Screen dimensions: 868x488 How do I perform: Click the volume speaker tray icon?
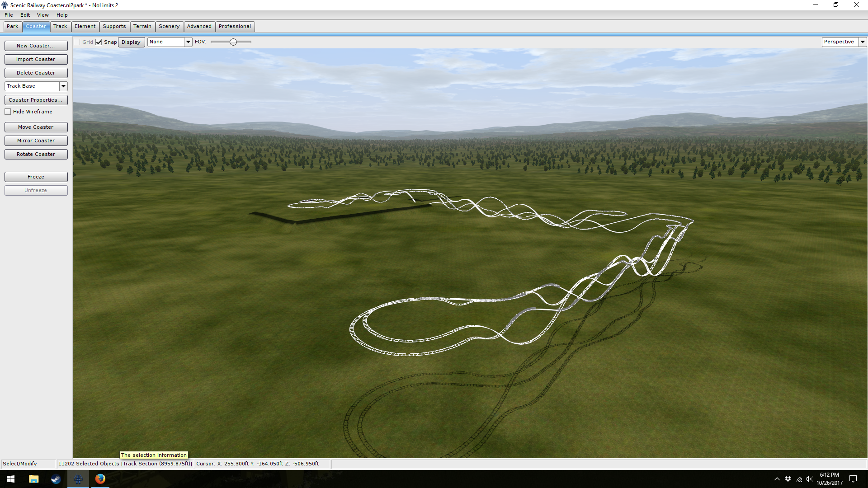point(809,479)
